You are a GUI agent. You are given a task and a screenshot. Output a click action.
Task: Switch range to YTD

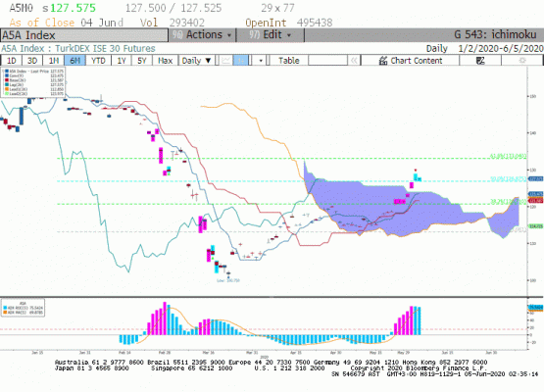(x=98, y=61)
